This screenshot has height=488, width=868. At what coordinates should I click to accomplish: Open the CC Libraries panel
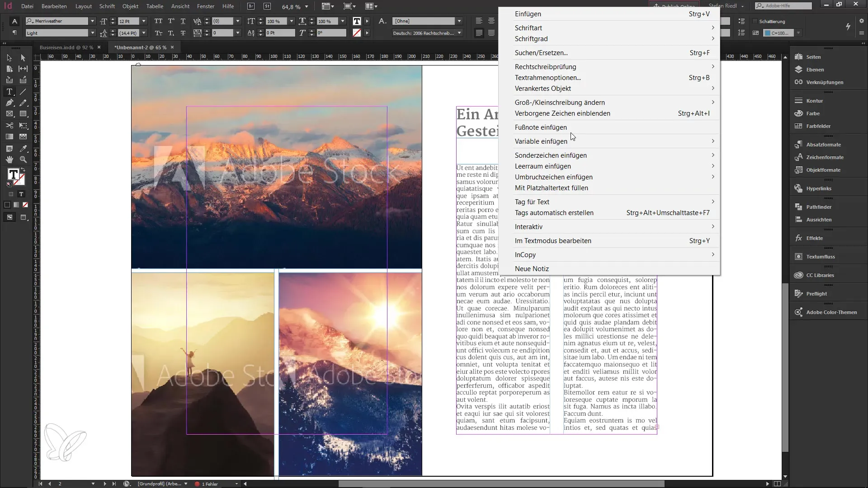[x=820, y=275]
